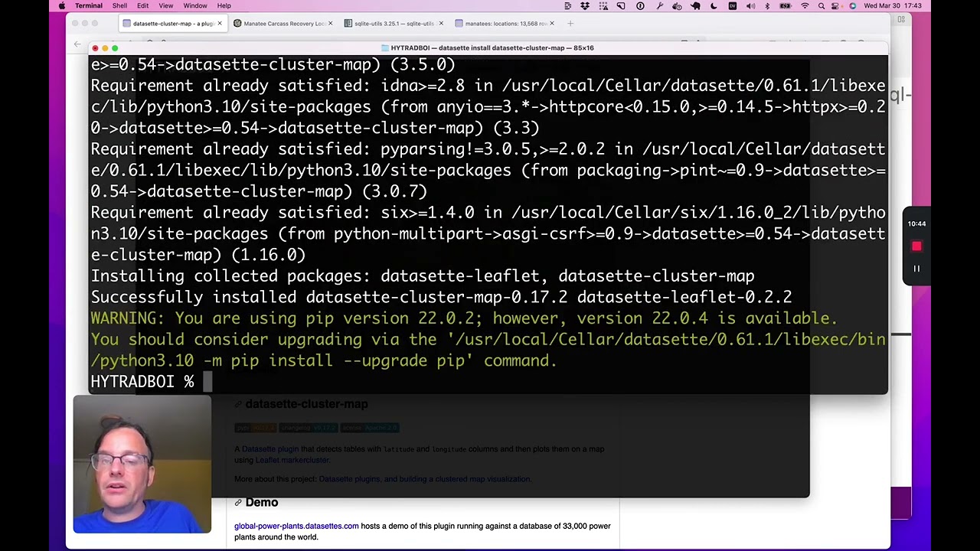Open Spotlight search
This screenshot has height=551, width=980.
pos(822,6)
